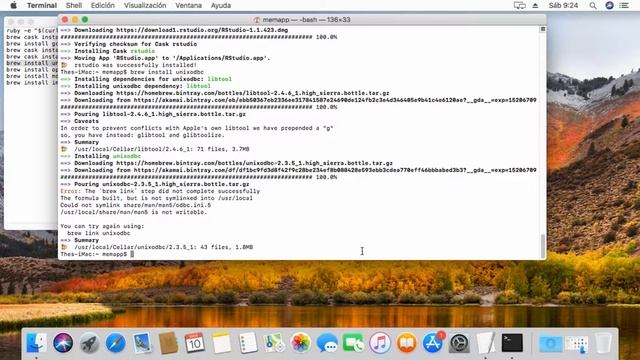Click 'ruby -e' line in background window

[32, 31]
